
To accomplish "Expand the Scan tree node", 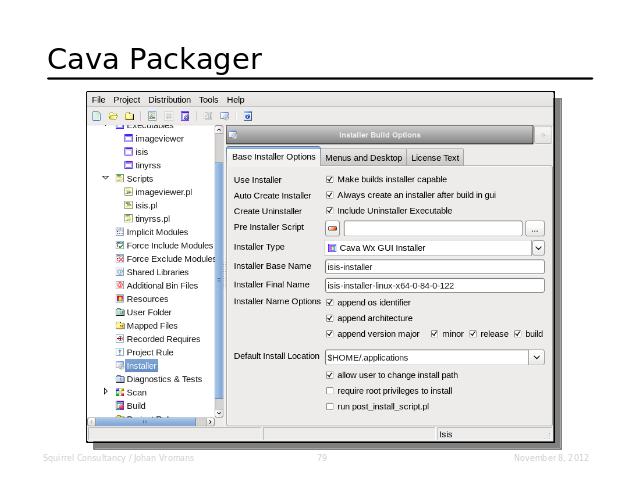I will point(106,391).
